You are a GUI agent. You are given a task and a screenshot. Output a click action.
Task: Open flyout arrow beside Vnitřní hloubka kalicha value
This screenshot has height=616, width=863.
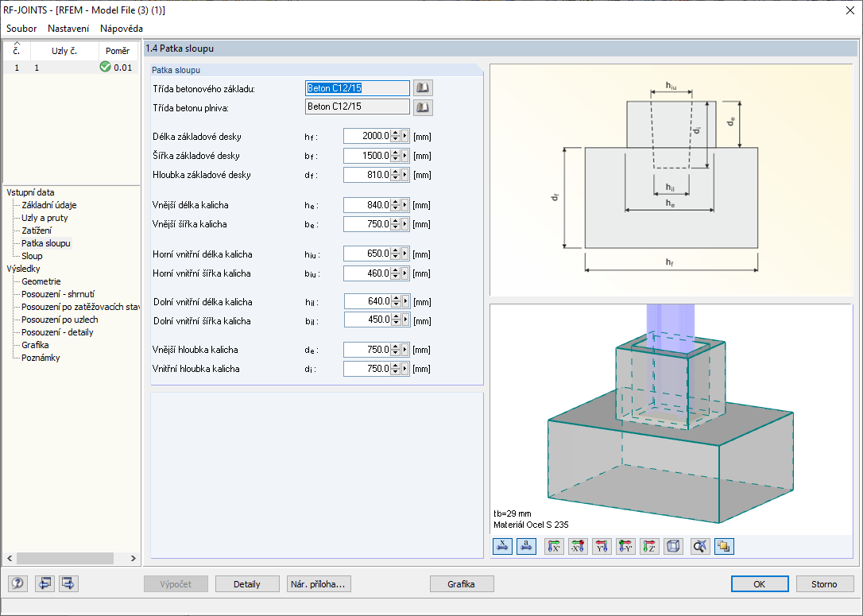coord(405,369)
